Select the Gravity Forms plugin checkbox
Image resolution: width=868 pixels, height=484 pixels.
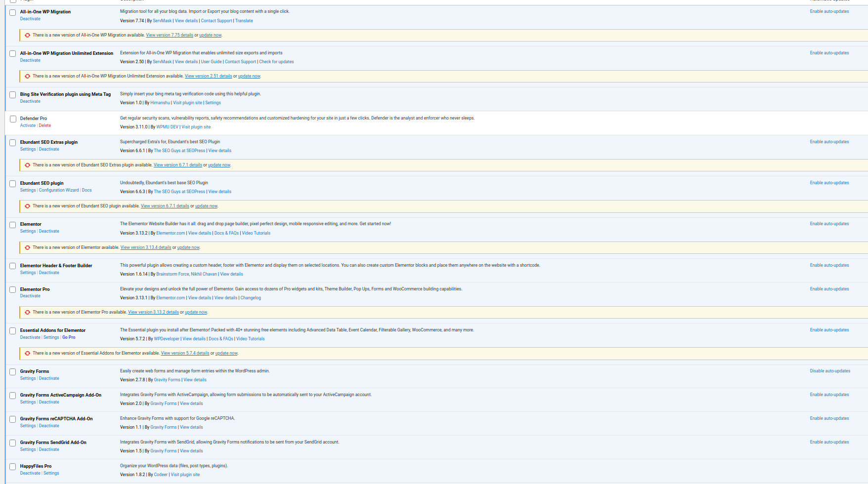pos(13,372)
